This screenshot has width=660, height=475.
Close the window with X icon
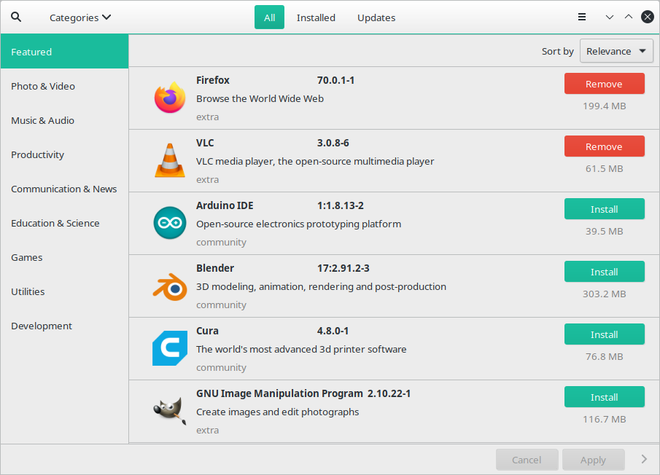[x=647, y=17]
